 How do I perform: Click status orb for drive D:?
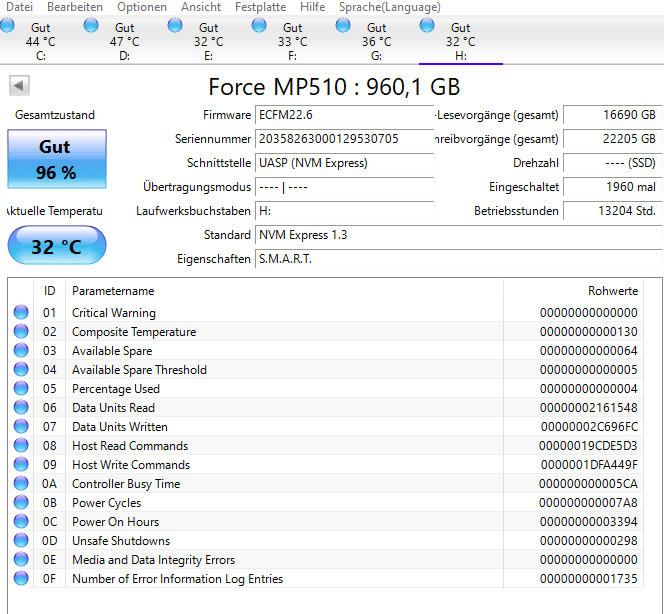pos(91,25)
